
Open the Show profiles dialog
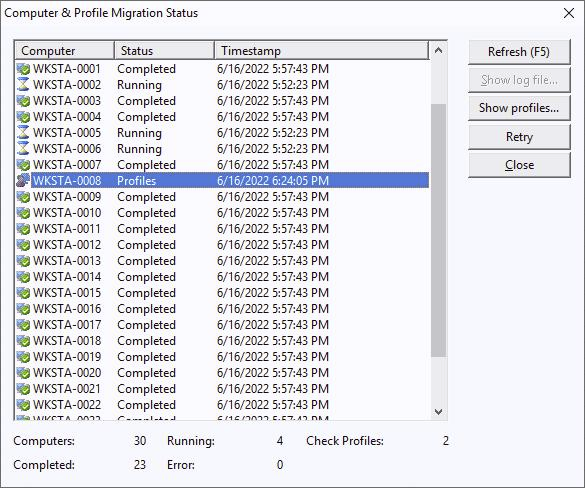tap(519, 108)
